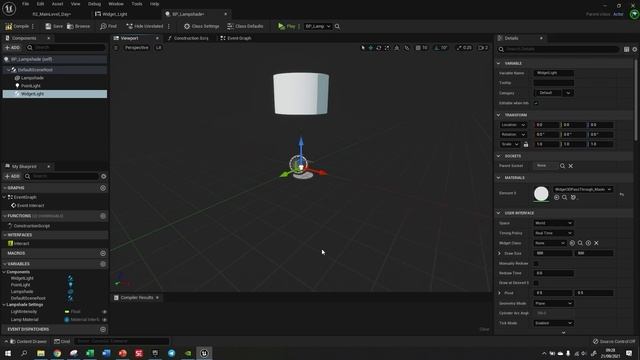The image size is (640, 360).
Task: Open the Space World dropdown
Action: (x=553, y=223)
